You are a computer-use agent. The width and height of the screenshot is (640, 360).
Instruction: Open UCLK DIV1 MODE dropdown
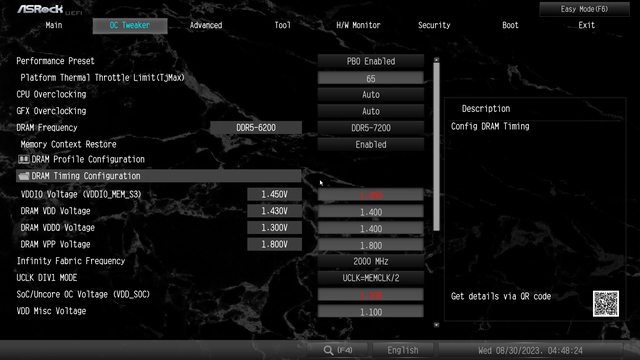click(x=371, y=278)
